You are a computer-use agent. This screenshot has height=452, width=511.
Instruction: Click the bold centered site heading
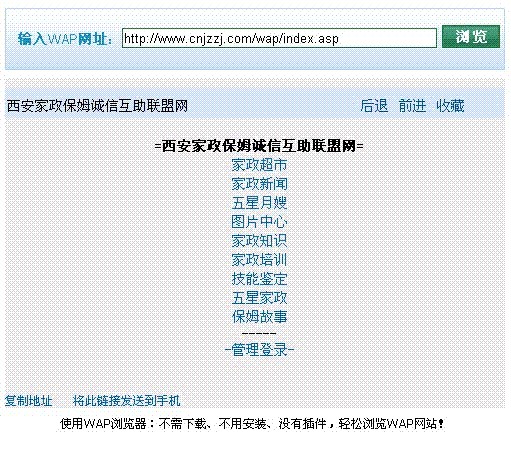259,146
